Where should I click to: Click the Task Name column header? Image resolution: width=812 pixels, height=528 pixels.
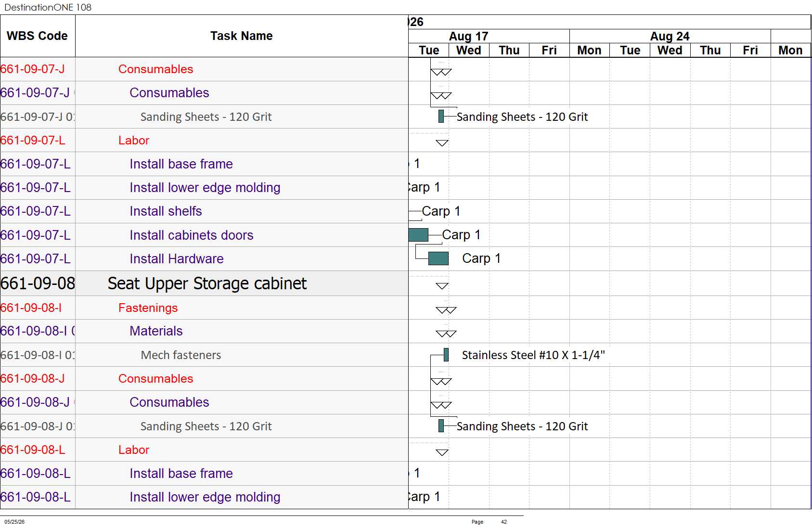(x=242, y=36)
